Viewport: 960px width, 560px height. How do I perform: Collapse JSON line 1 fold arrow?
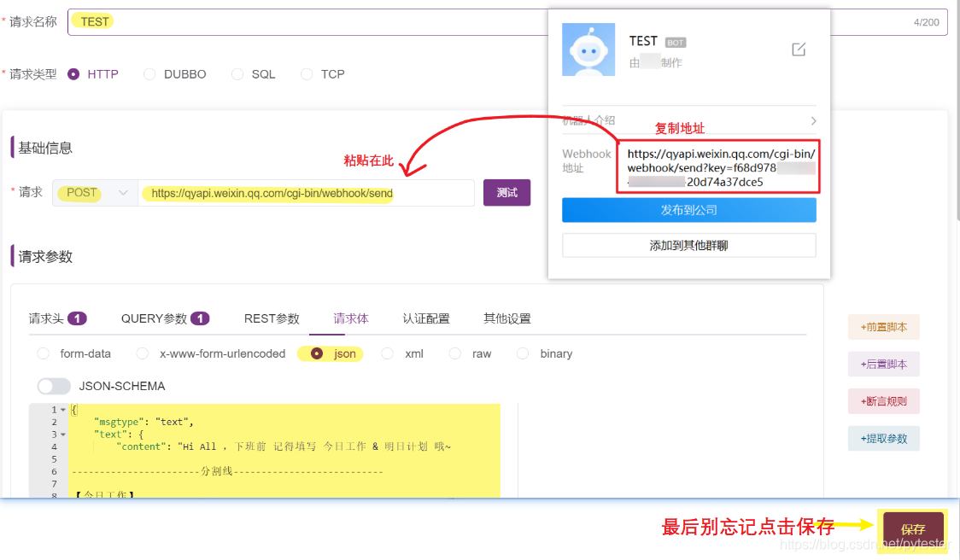[63, 411]
